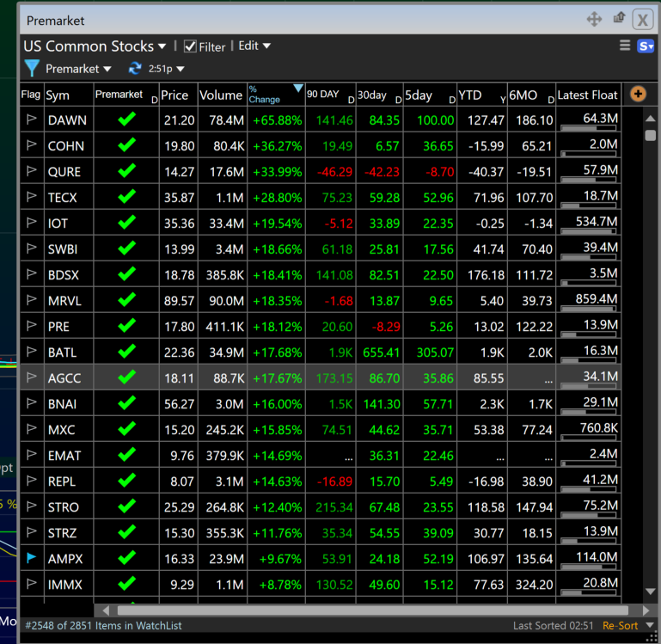This screenshot has height=644, width=661.
Task: Select the SWBI symbol cell
Action: [x=68, y=248]
